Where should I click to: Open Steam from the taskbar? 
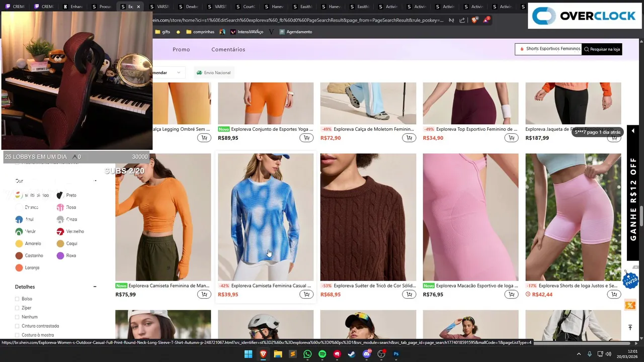click(x=352, y=354)
